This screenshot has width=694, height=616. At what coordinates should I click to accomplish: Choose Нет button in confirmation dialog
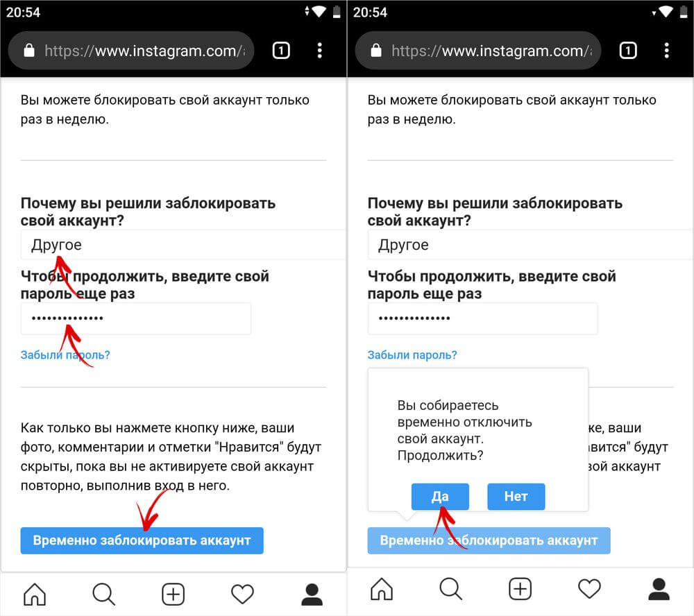click(x=516, y=497)
